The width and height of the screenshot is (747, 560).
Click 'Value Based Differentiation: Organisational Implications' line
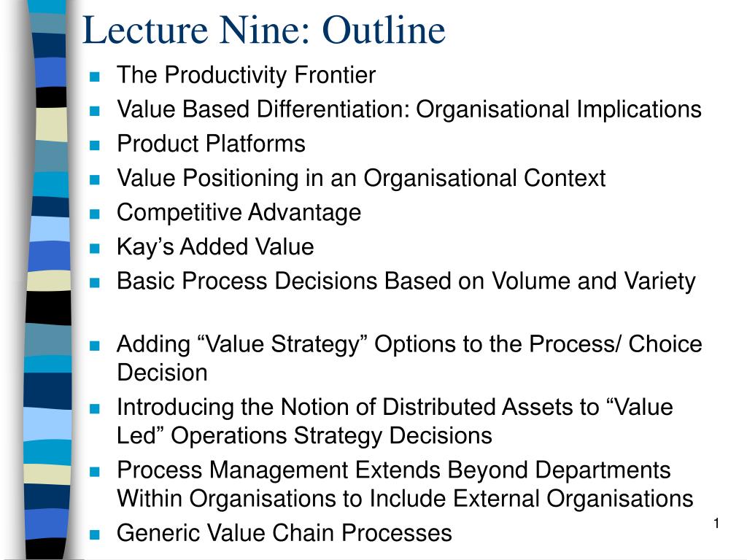click(409, 109)
